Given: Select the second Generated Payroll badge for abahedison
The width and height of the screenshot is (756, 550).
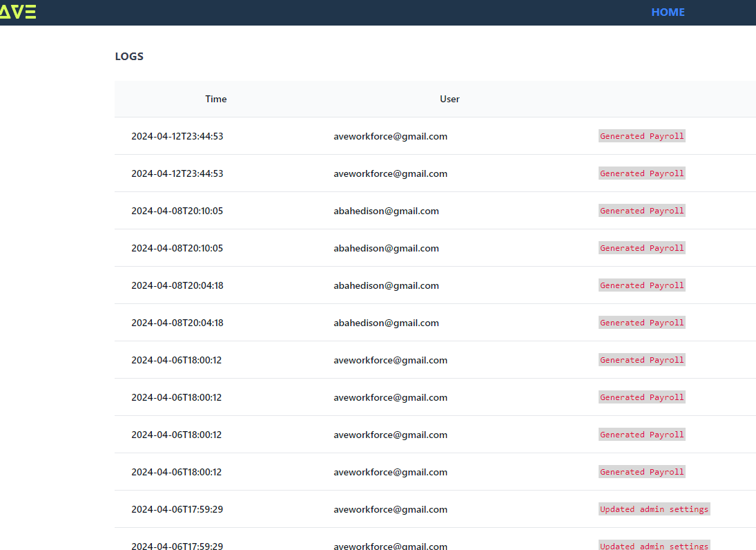Looking at the screenshot, I should tap(641, 247).
